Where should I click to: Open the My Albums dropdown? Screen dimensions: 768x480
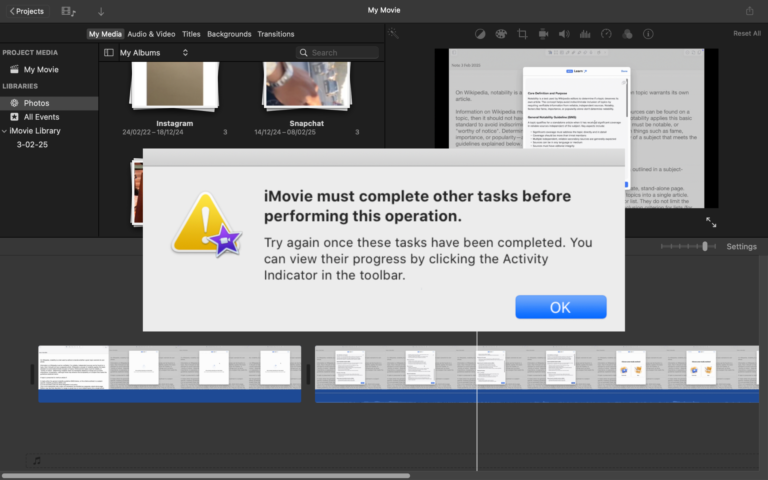coord(153,52)
